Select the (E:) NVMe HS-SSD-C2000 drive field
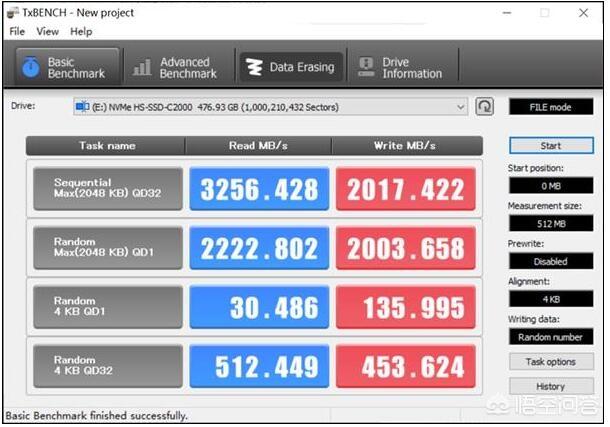Screen dimensions: 610x427 (x=270, y=107)
